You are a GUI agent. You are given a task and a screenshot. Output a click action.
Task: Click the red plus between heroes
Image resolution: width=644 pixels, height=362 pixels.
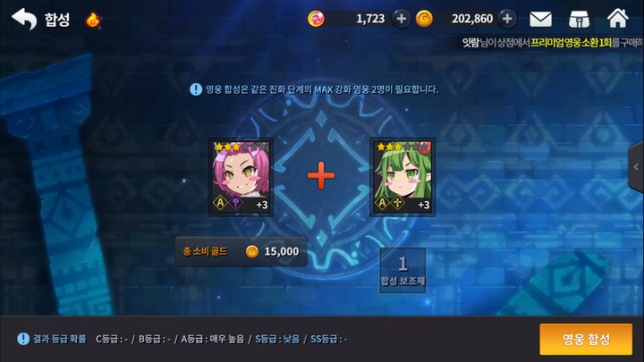pos(321,175)
